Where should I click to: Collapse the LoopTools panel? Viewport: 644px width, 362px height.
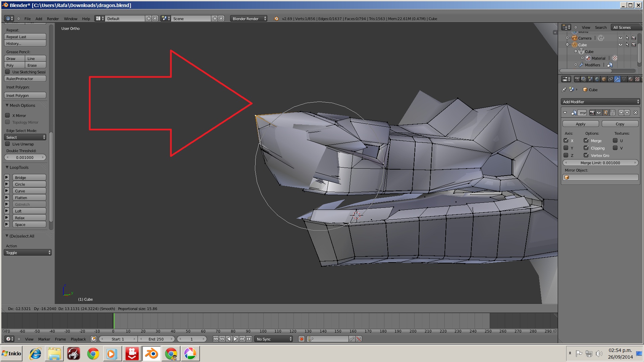[x=7, y=167]
